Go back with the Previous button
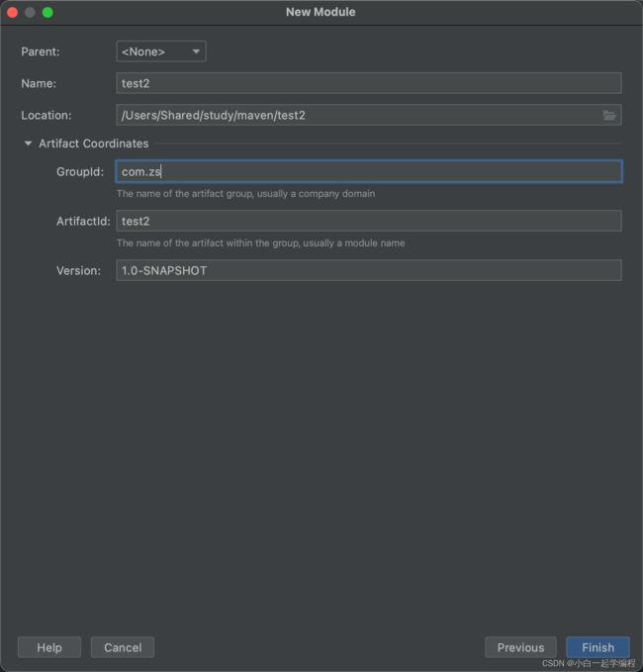643x672 pixels. click(520, 647)
